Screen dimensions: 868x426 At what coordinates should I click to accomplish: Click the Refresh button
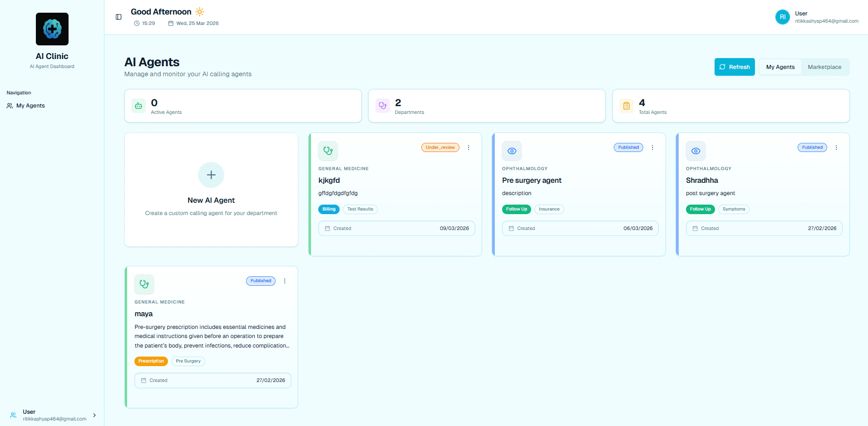[735, 67]
